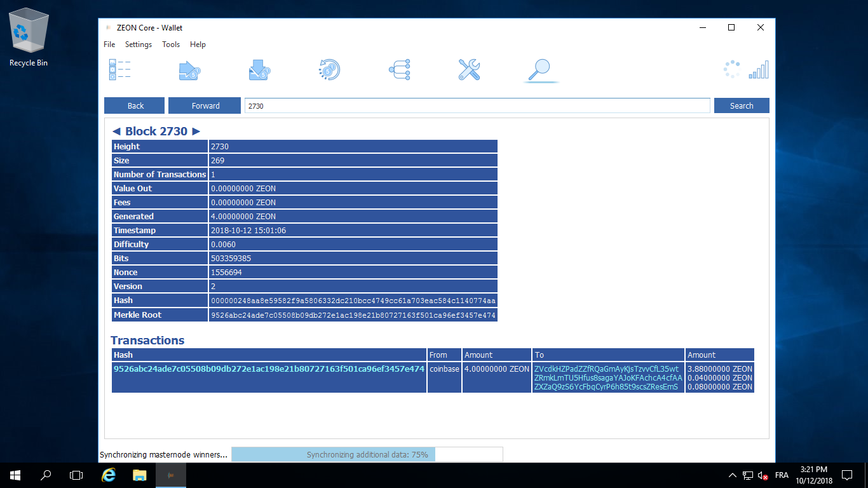Open the Windows Start menu
The height and width of the screenshot is (488, 868).
[x=15, y=475]
